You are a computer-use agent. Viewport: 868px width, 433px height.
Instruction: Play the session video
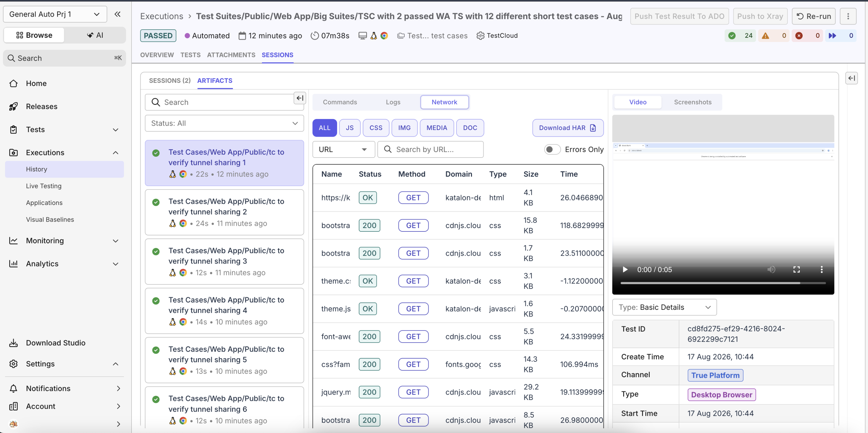tap(625, 269)
